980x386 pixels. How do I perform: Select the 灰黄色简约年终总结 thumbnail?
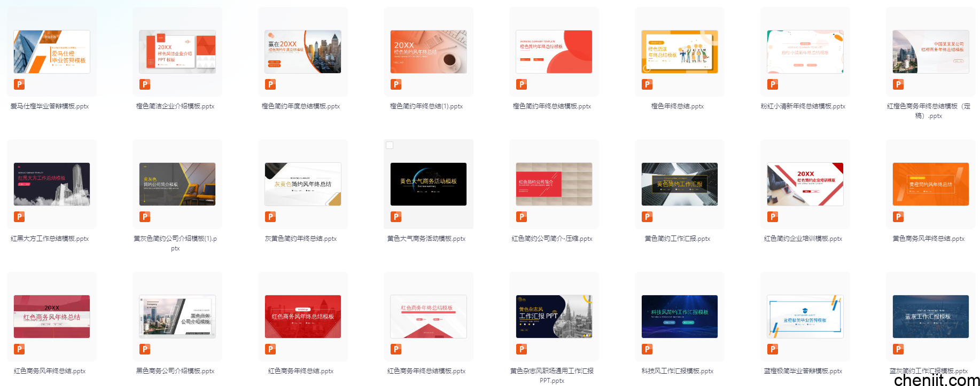[303, 184]
